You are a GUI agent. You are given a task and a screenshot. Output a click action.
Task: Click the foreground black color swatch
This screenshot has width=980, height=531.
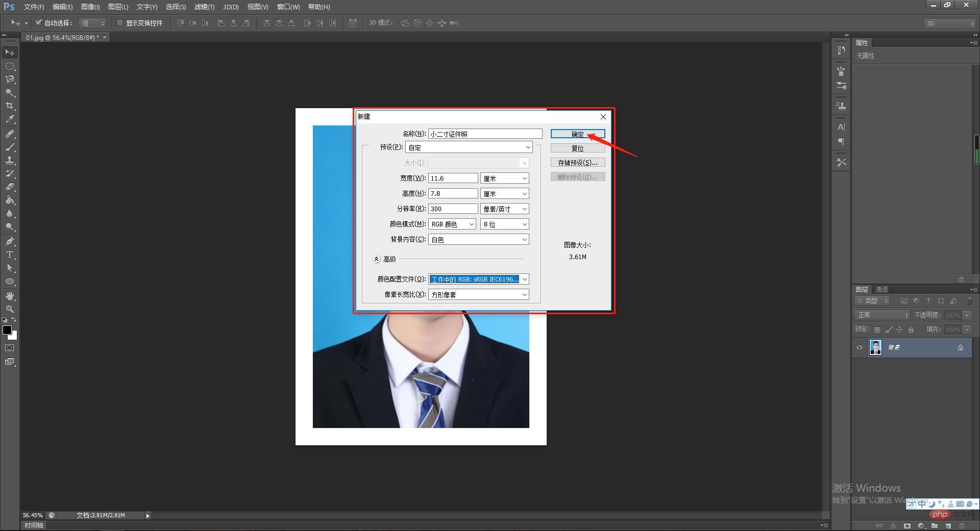7,330
